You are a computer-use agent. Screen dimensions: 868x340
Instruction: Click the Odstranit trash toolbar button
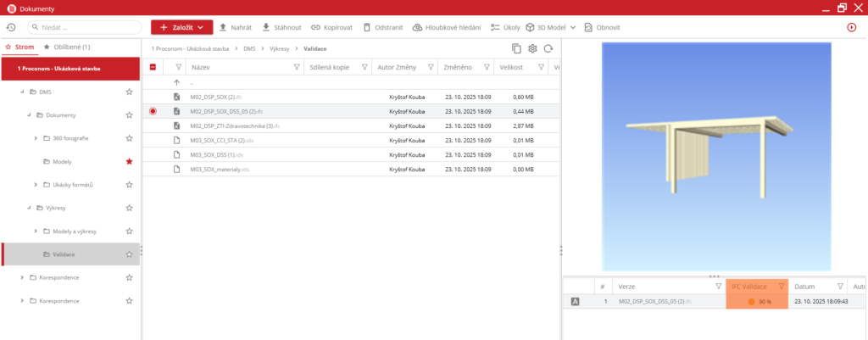point(382,27)
